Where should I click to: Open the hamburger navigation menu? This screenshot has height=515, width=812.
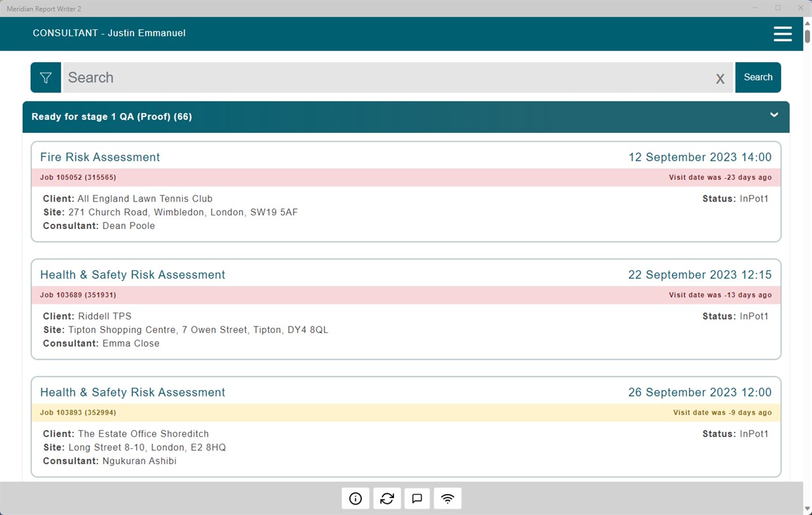click(x=783, y=33)
